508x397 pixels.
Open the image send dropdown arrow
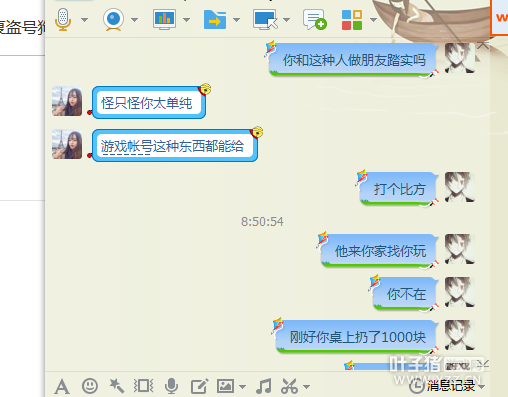(x=242, y=387)
